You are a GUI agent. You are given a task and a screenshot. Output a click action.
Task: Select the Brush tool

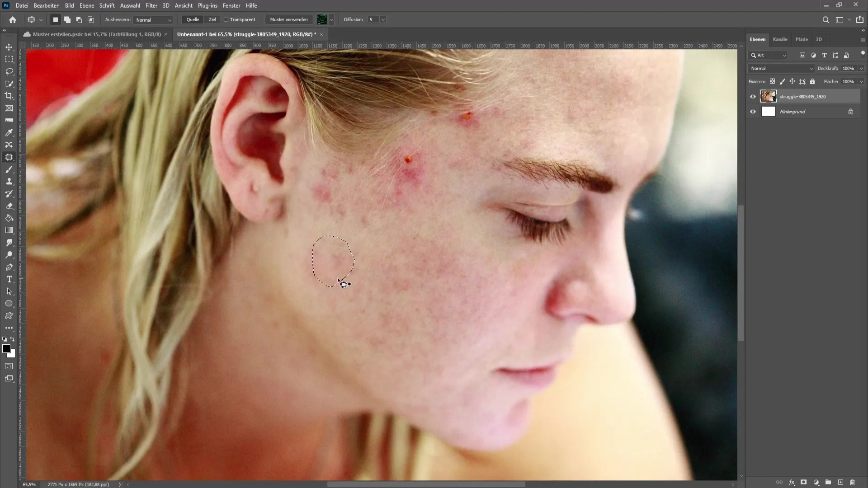(x=9, y=169)
